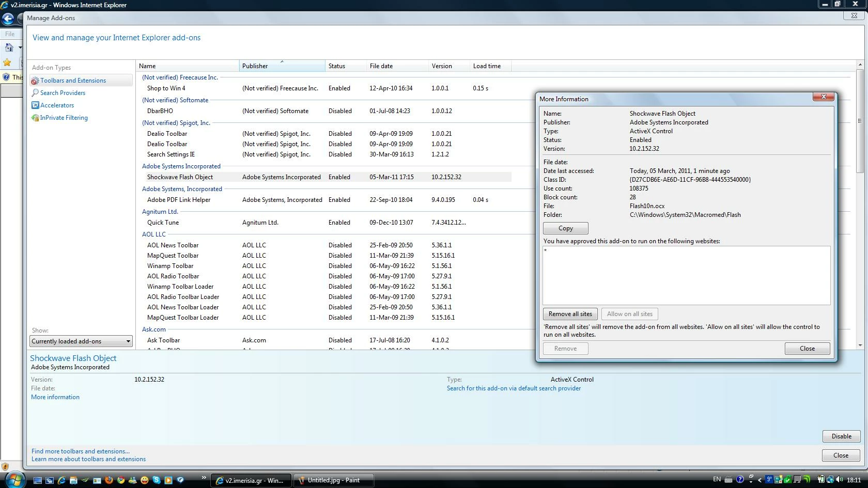Viewport: 868px width, 488px height.
Task: Click Copy button in More Information
Action: point(566,228)
